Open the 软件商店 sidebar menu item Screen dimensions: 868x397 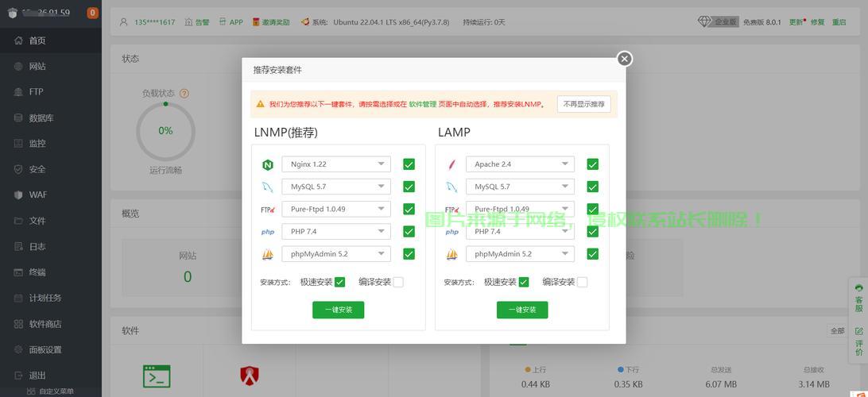(45, 324)
